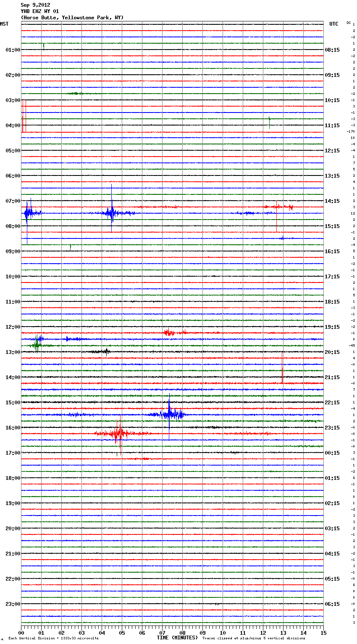
Task: Click the "14:15" UTC time label
Action: click(332, 201)
